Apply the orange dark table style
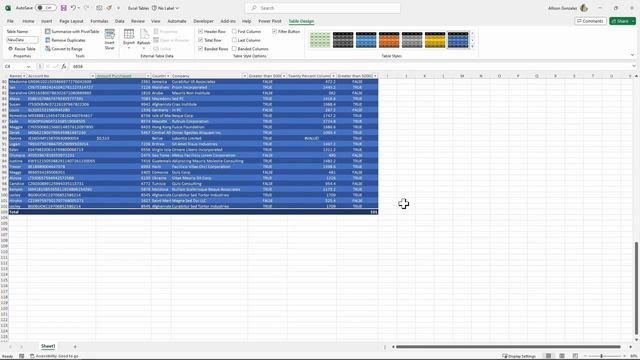640x360 pixels. [x=389, y=40]
